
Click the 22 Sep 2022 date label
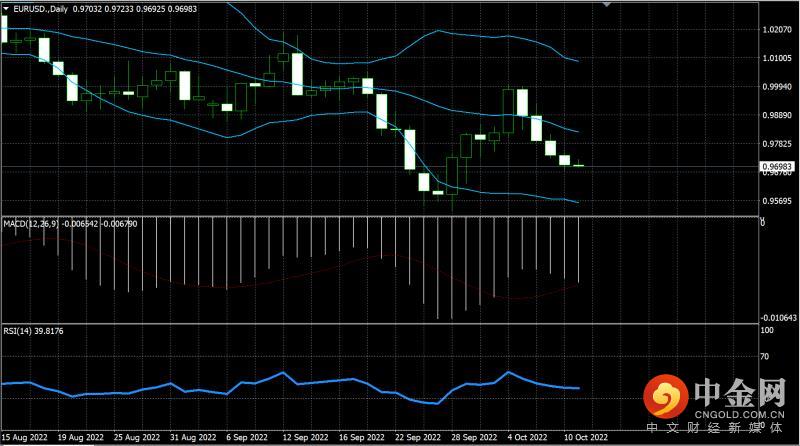pyautogui.click(x=417, y=437)
